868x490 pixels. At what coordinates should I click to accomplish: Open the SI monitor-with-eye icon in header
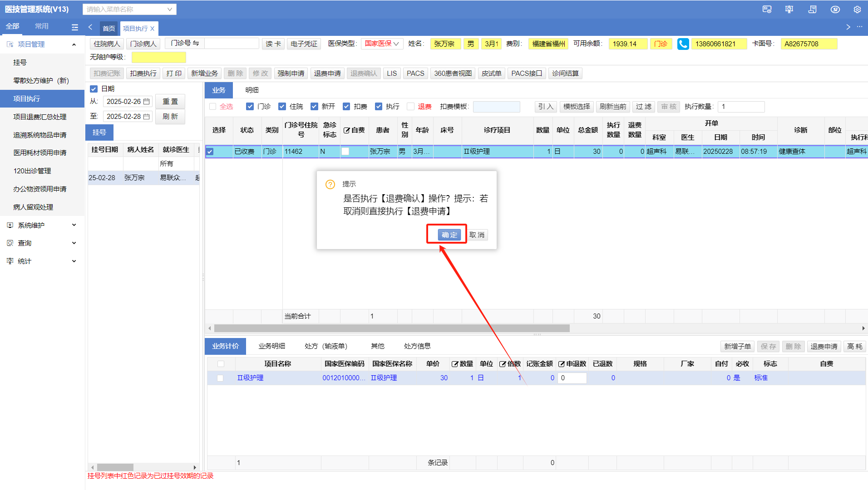click(x=767, y=10)
